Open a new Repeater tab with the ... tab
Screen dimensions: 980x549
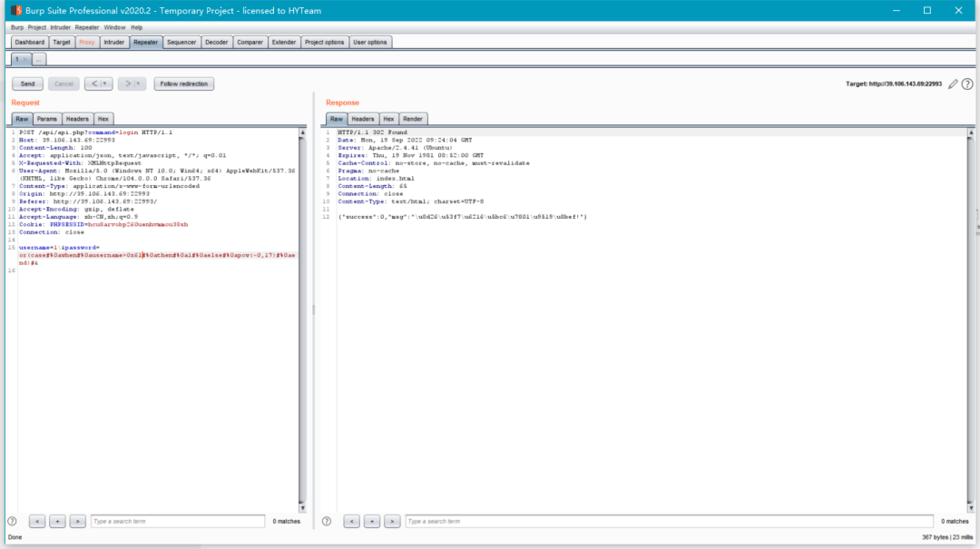point(39,59)
